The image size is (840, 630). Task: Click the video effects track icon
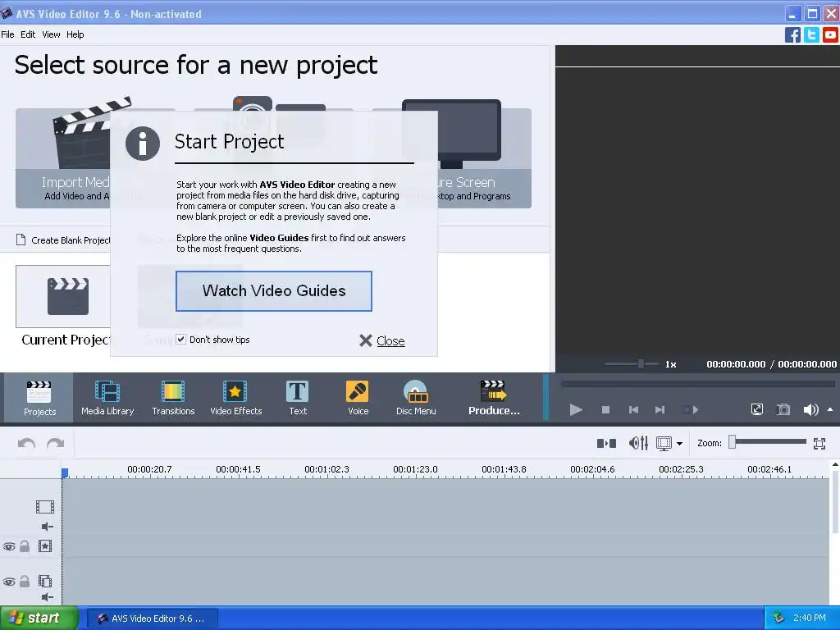point(45,546)
